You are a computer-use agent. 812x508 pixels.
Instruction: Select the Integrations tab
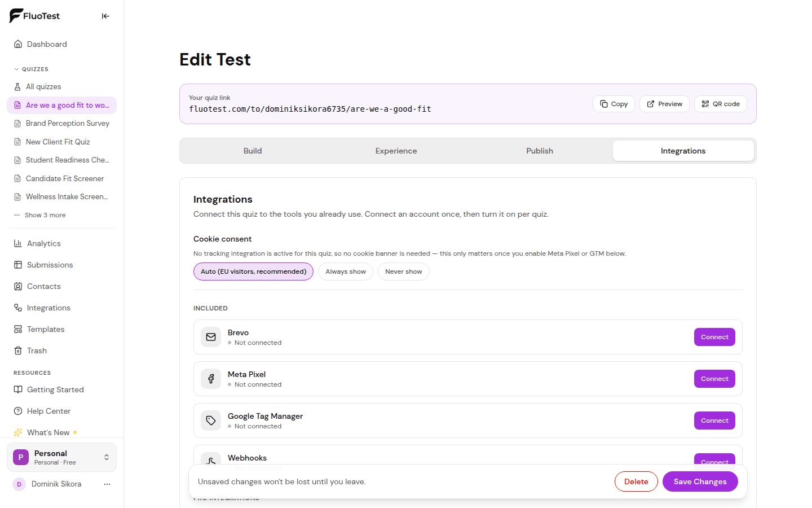pyautogui.click(x=683, y=151)
